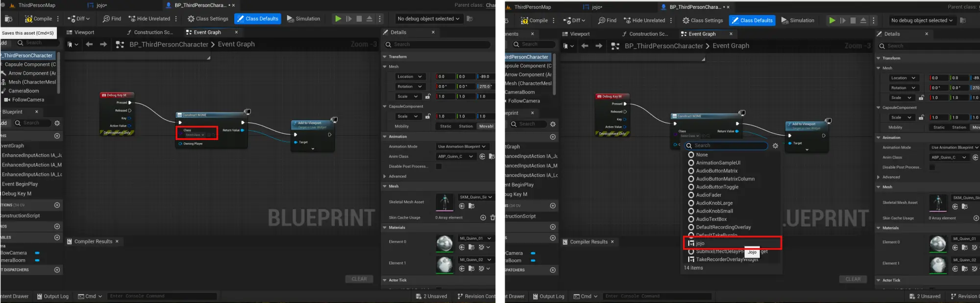Click Compile in the left screenshot toolbar

[x=38, y=19]
